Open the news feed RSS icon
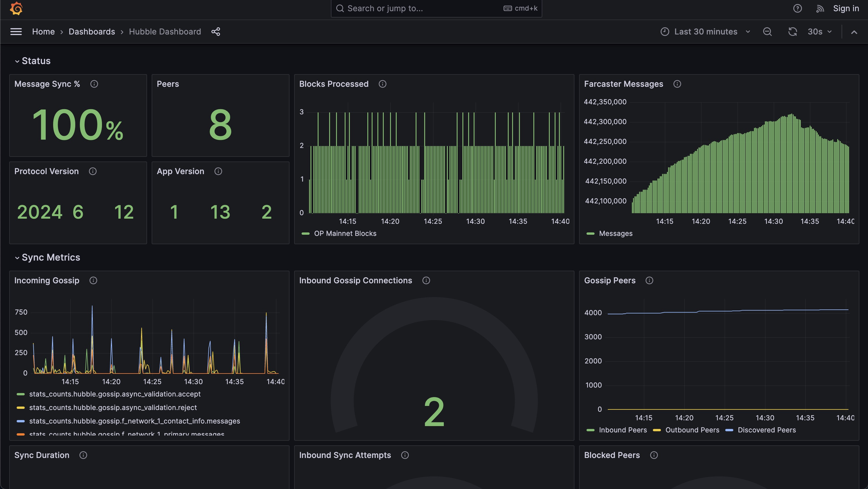 (x=820, y=8)
